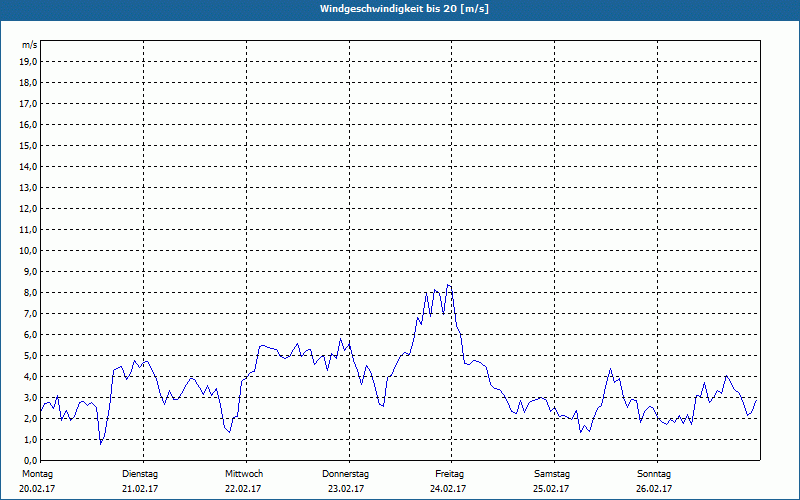Click the Freitag day label
This screenshot has width=800, height=500.
[x=449, y=473]
